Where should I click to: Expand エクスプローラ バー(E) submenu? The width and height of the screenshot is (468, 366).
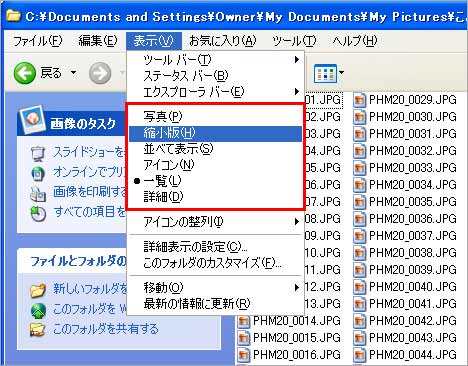click(x=215, y=92)
